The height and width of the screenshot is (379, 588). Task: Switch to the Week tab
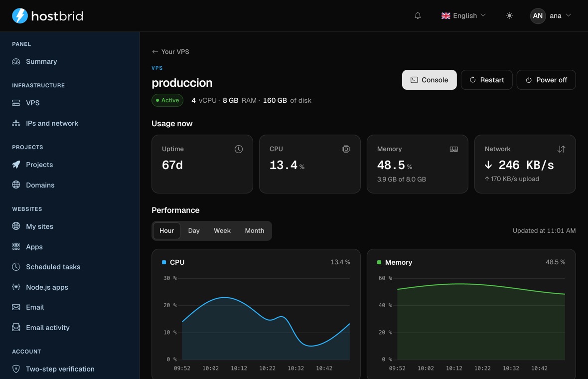point(222,231)
